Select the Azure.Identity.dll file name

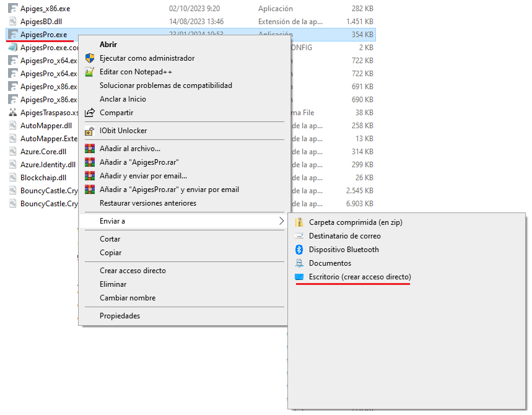(x=48, y=165)
